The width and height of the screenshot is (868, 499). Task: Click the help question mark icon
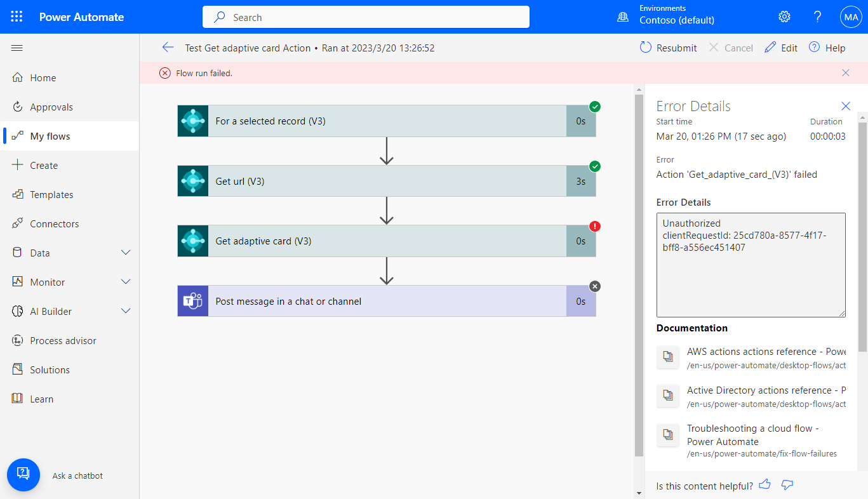click(817, 17)
